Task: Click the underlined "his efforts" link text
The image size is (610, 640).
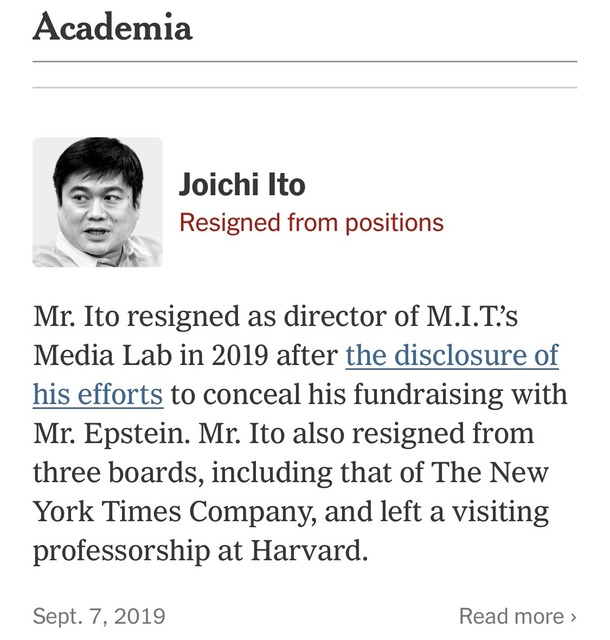Action: click(97, 394)
